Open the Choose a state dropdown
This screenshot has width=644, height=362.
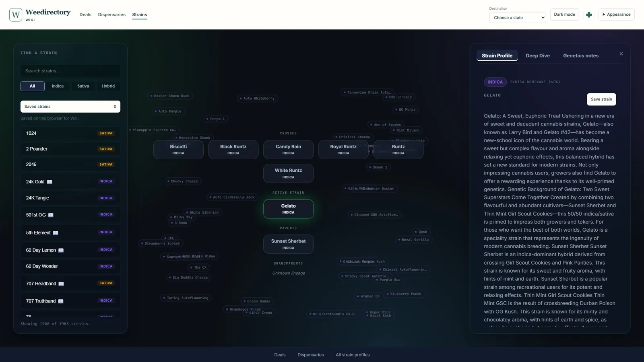[518, 18]
